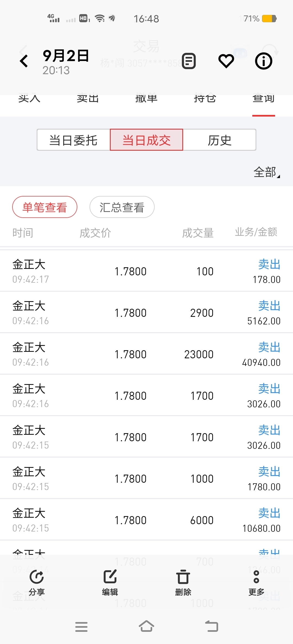Switch to 汇总查看 summary view

click(x=122, y=207)
